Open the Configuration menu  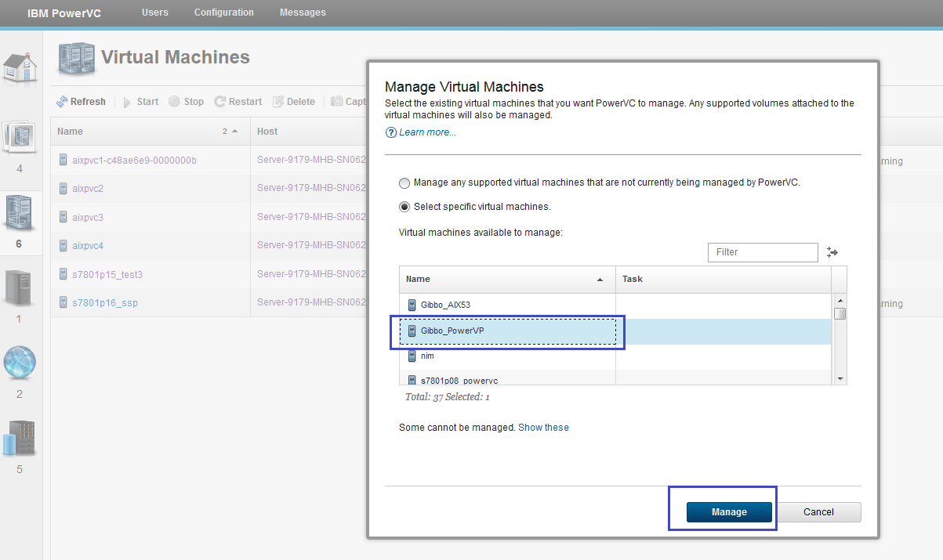(x=224, y=13)
